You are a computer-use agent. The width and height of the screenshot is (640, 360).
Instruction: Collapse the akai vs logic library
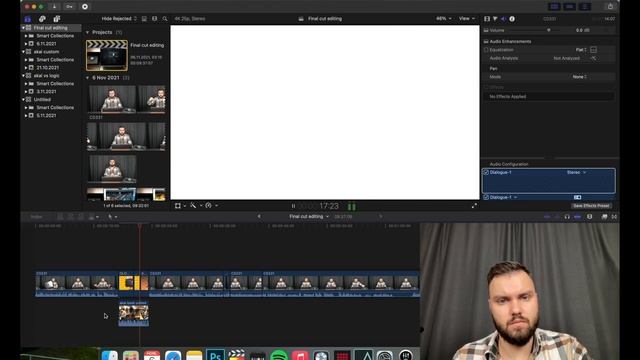coord(23,76)
